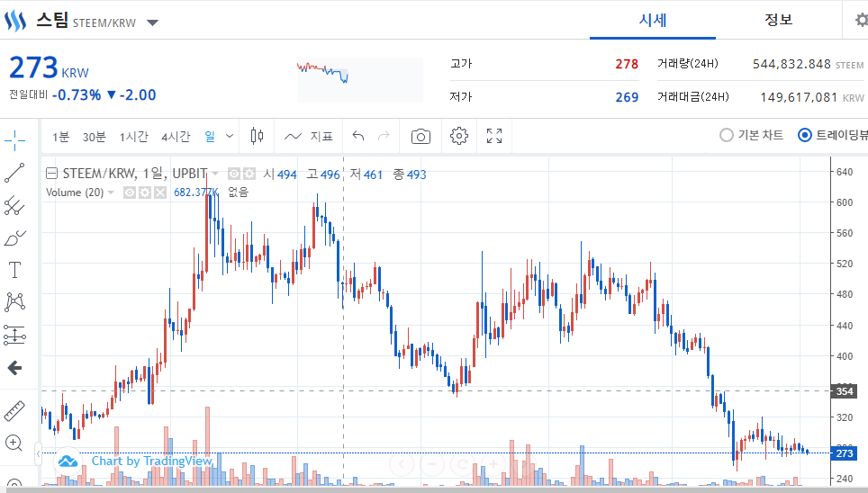
Task: Switch to the 정보 tab
Action: click(778, 20)
